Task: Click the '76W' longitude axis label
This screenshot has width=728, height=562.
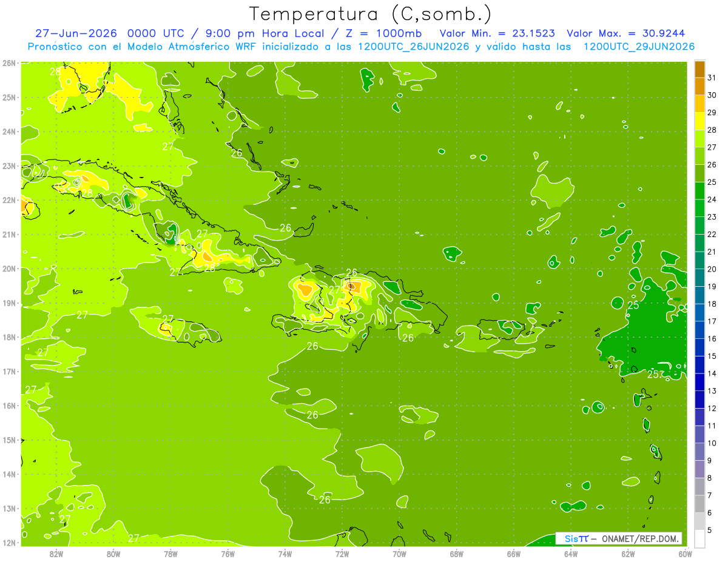Action: [x=227, y=554]
